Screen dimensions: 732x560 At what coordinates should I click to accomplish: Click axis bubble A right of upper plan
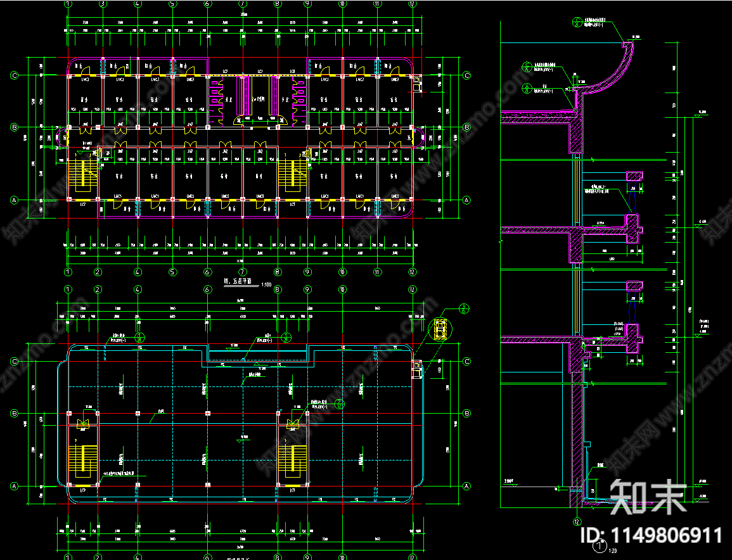tap(466, 200)
